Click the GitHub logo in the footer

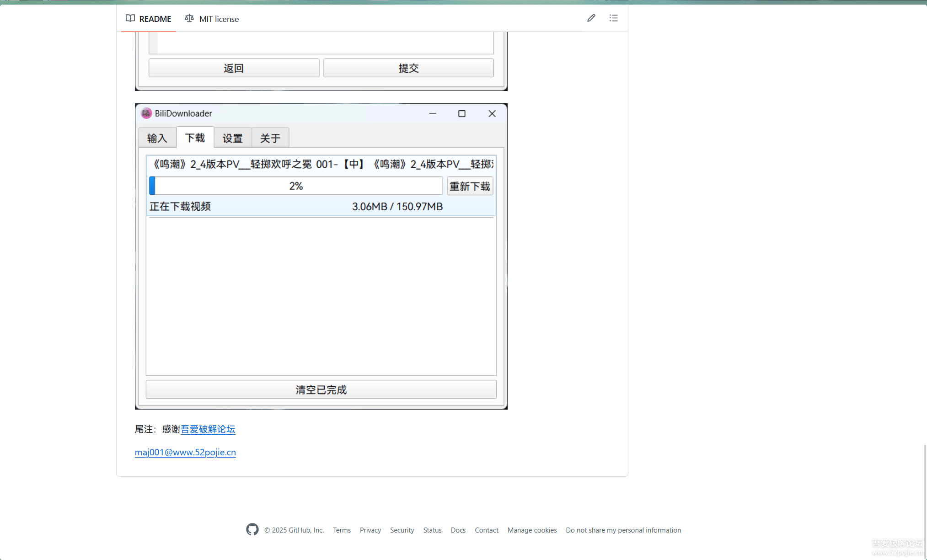[x=252, y=529]
